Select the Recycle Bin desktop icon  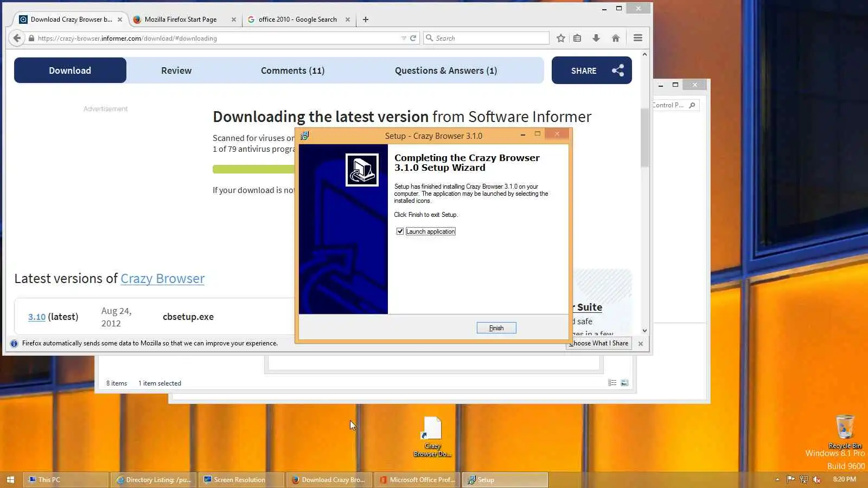845,432
